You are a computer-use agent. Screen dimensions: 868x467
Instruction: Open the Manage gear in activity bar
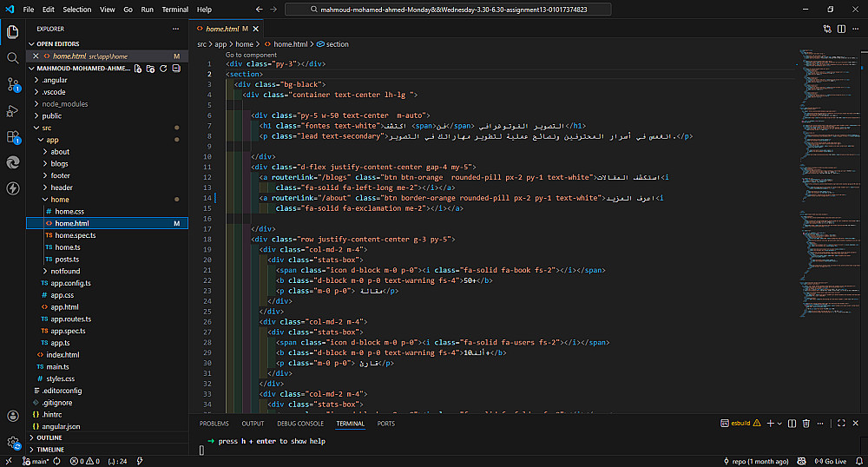(13, 443)
